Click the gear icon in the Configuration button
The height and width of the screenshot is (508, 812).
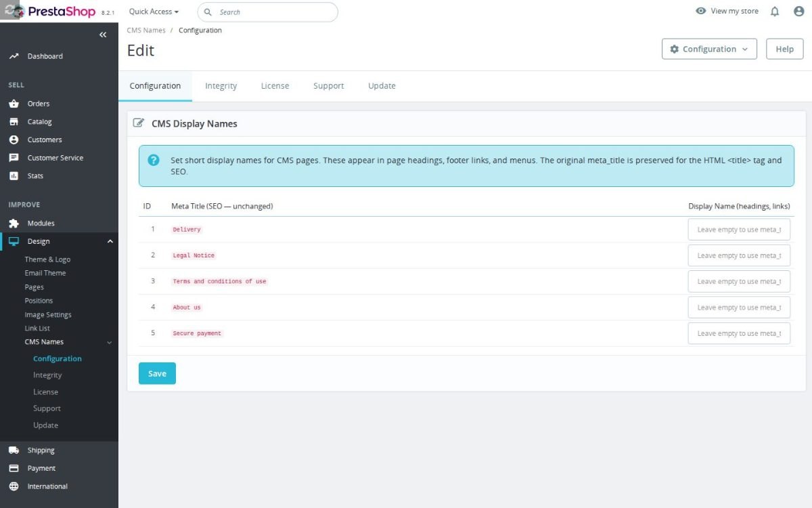coord(674,49)
